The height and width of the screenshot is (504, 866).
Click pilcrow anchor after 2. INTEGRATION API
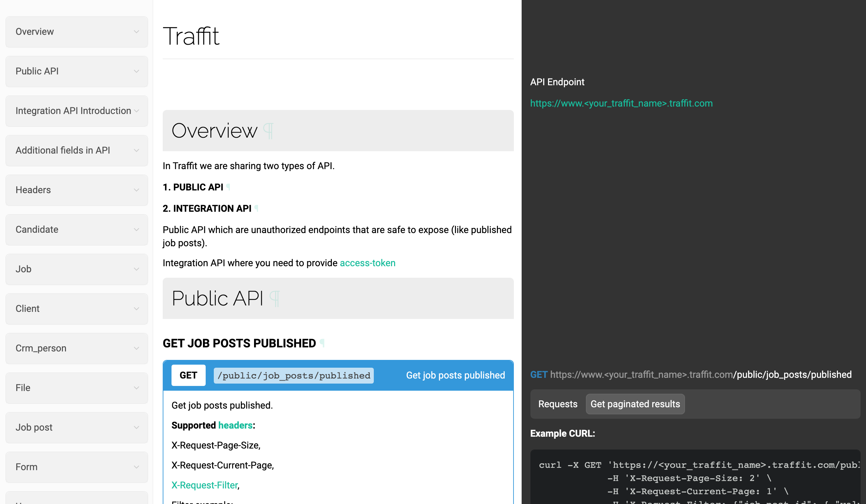tap(256, 209)
